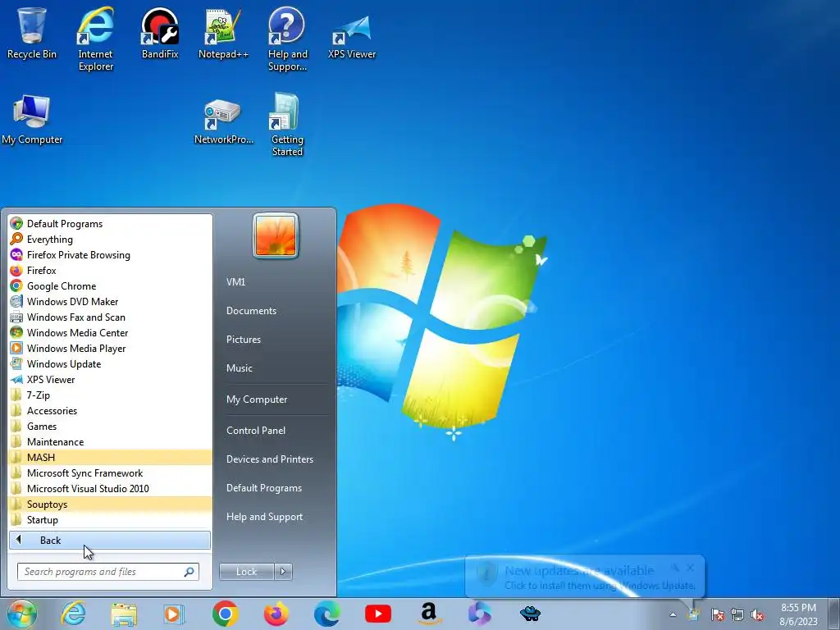Open Microsoft Edge from the taskbar

pyautogui.click(x=326, y=614)
